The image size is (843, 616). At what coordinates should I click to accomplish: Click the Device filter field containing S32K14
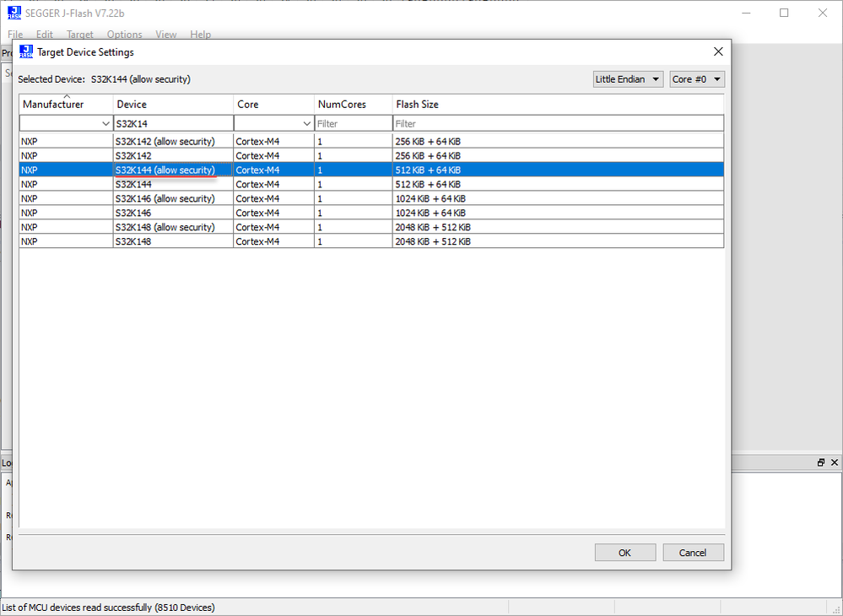173,124
